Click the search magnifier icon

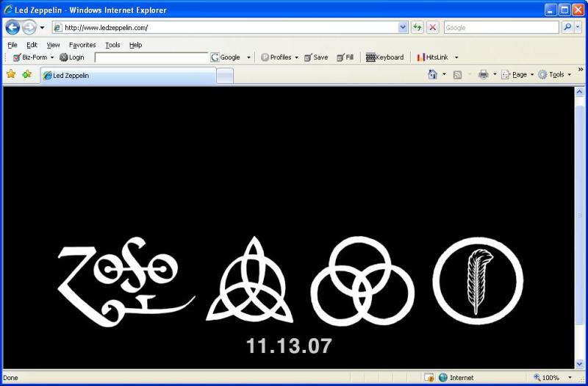(568, 27)
